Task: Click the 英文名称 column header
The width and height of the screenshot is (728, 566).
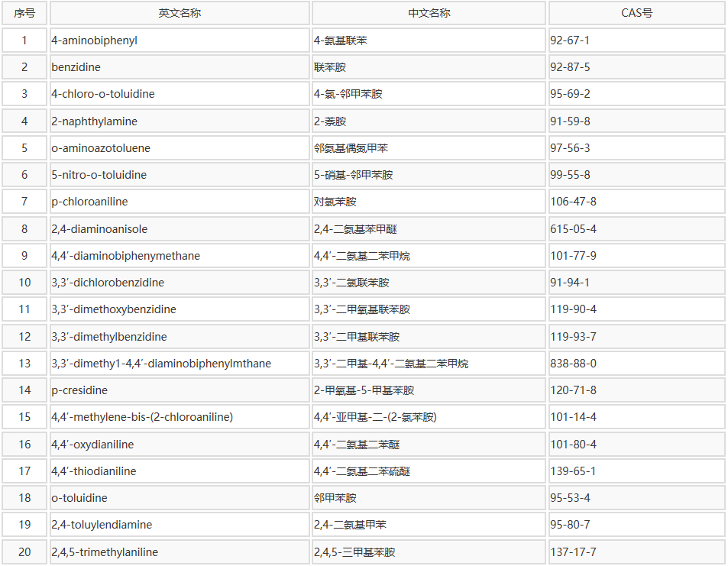Action: coord(180,13)
